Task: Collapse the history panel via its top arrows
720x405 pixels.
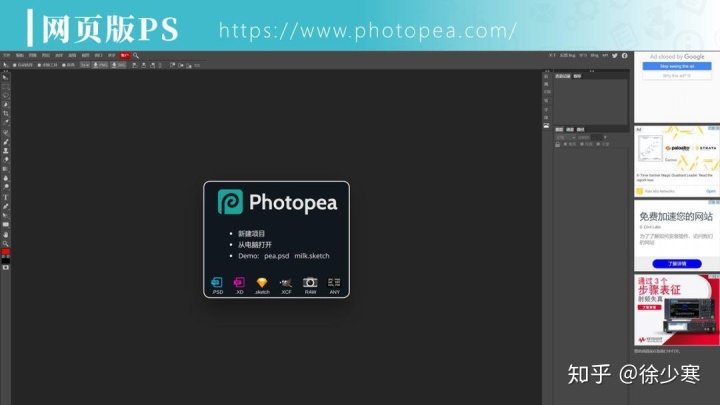Action: click(592, 71)
